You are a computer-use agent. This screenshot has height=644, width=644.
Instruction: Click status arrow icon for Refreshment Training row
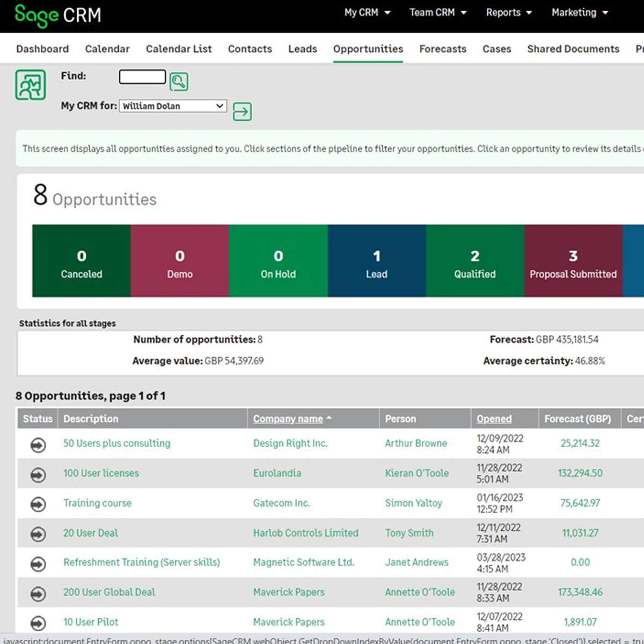38,564
